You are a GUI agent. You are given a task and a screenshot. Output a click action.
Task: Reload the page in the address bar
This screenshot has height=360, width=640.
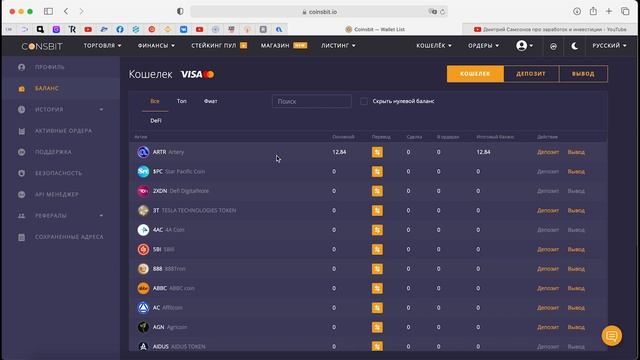[442, 12]
